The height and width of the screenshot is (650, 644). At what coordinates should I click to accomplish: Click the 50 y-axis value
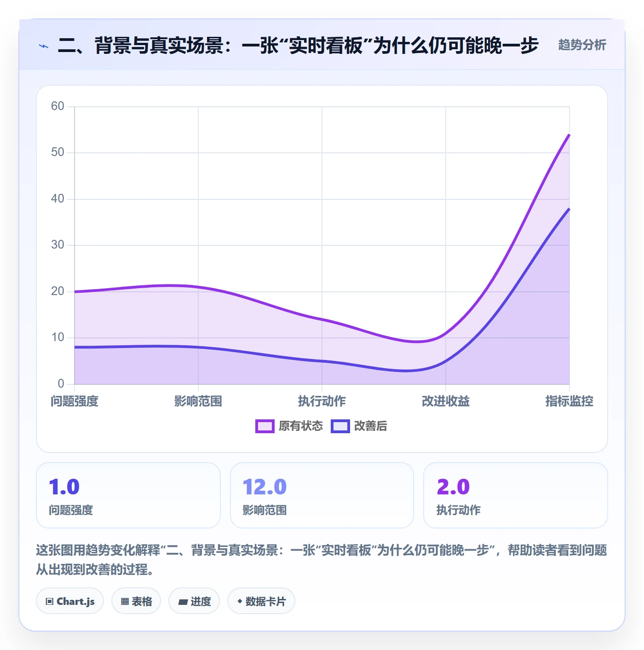[x=57, y=152]
